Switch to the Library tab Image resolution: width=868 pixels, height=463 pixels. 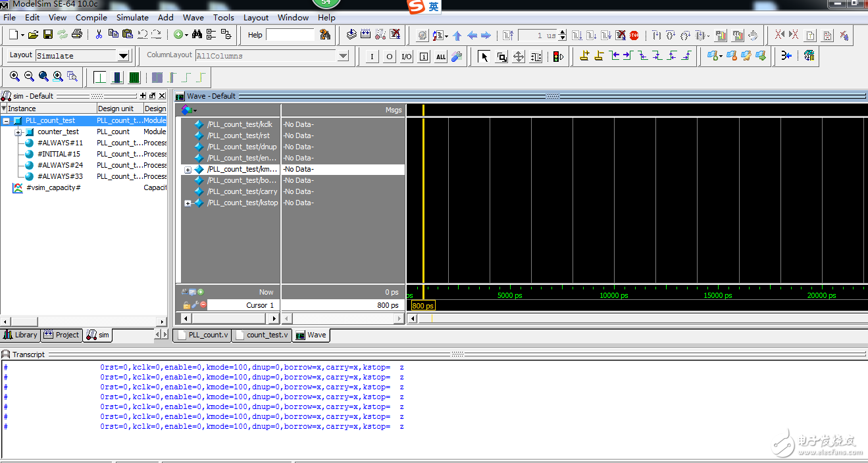point(20,335)
